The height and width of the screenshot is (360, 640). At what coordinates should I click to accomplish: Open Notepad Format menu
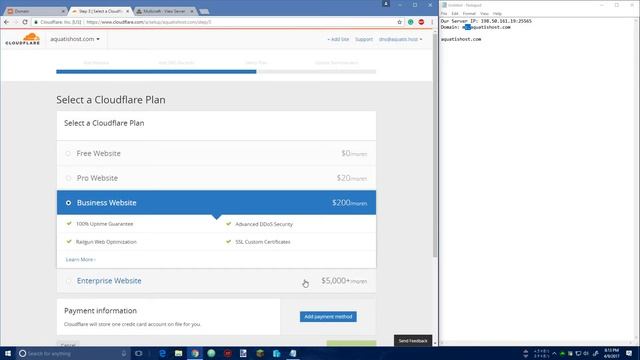click(x=469, y=13)
